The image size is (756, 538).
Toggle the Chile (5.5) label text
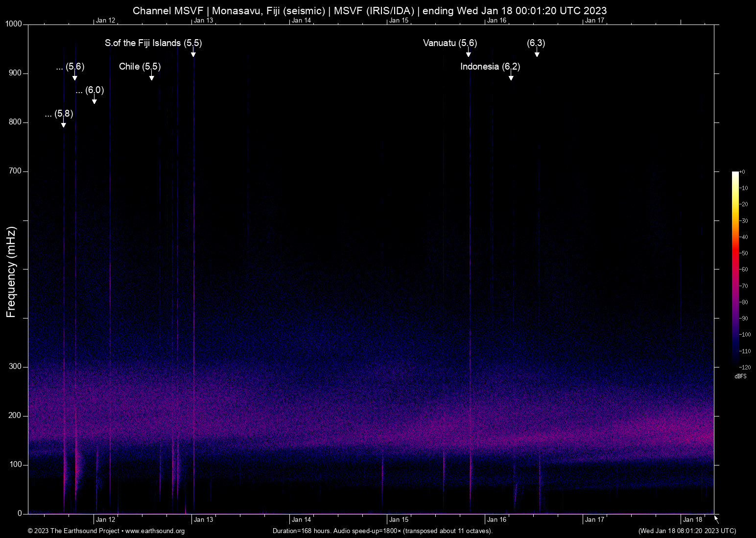(x=141, y=67)
